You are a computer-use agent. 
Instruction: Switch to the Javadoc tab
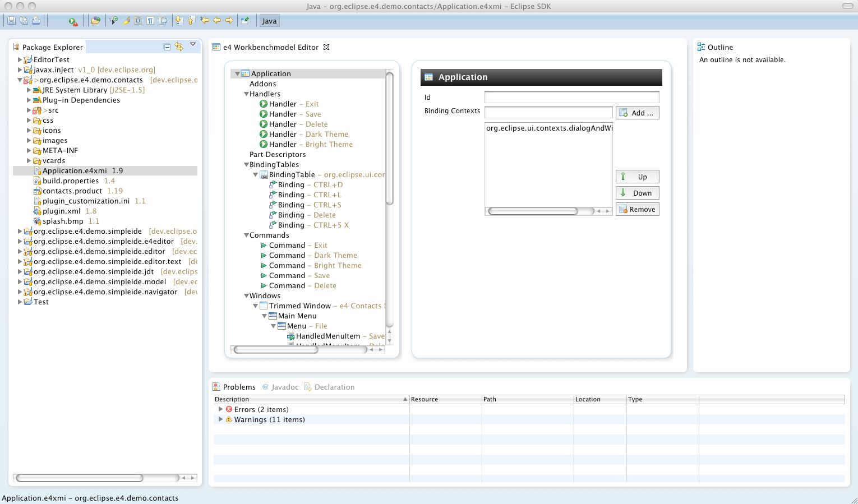pos(280,387)
